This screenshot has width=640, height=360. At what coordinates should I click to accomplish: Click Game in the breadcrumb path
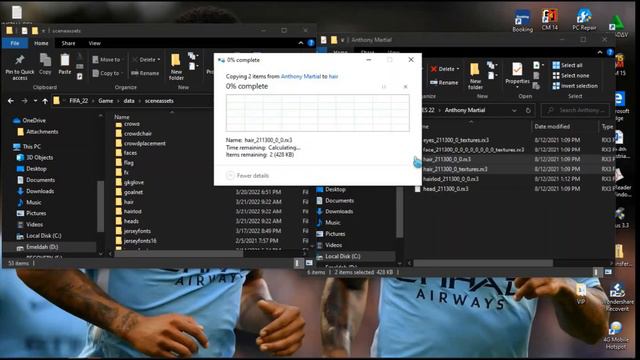pos(105,101)
